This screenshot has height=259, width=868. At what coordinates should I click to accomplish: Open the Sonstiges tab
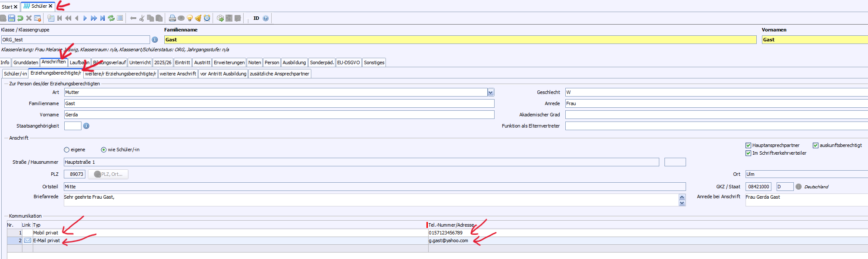(374, 62)
